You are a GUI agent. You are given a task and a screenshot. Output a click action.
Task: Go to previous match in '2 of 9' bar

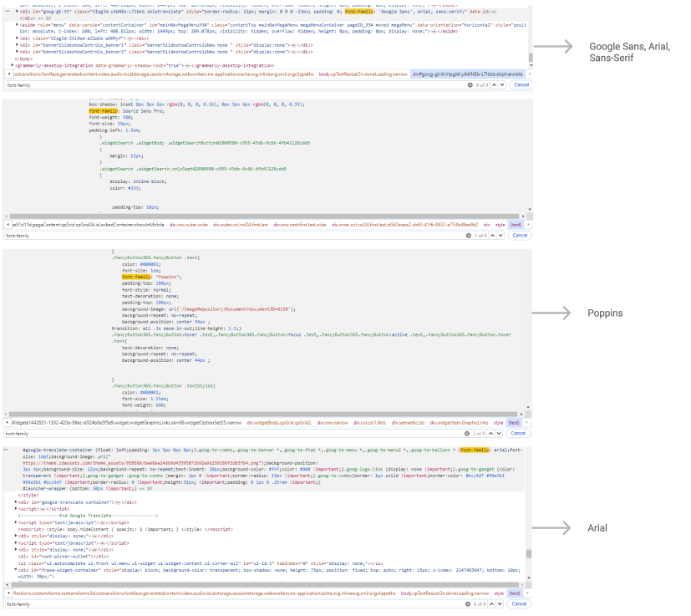491,433
